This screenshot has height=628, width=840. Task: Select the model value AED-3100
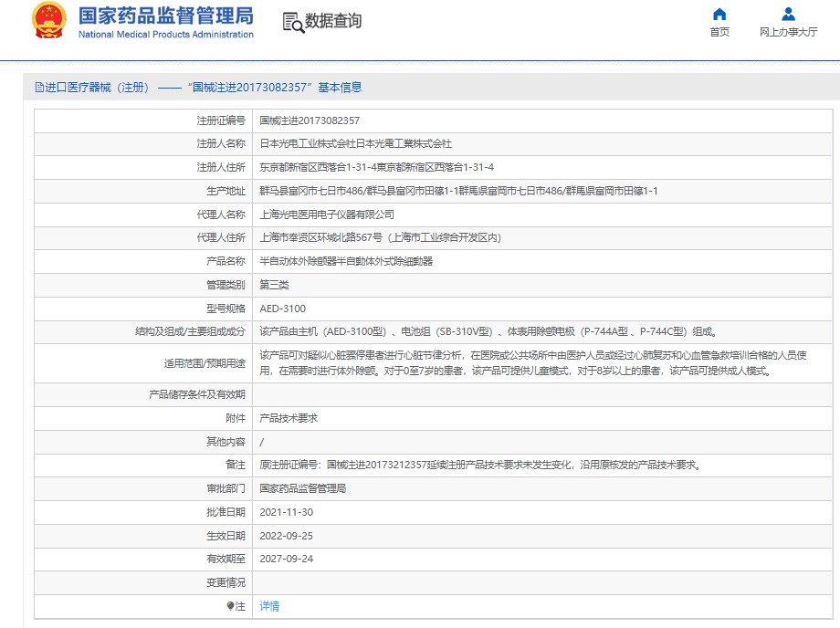point(283,309)
